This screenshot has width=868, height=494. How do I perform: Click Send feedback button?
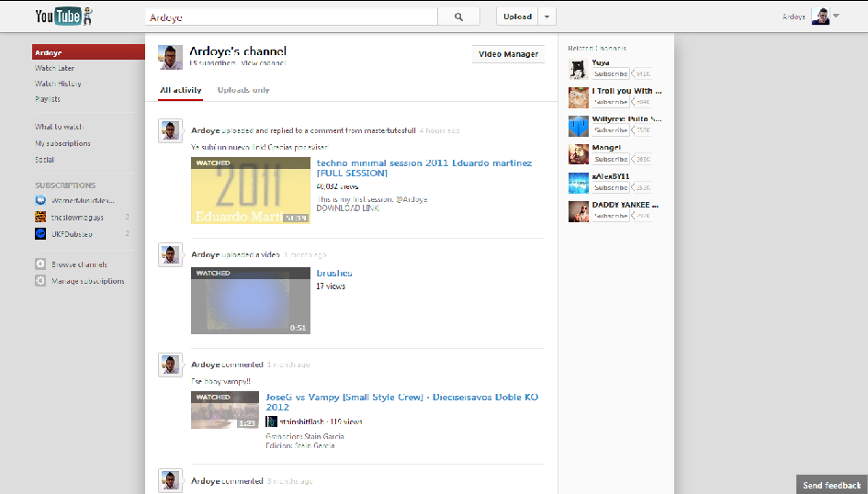[x=832, y=485]
